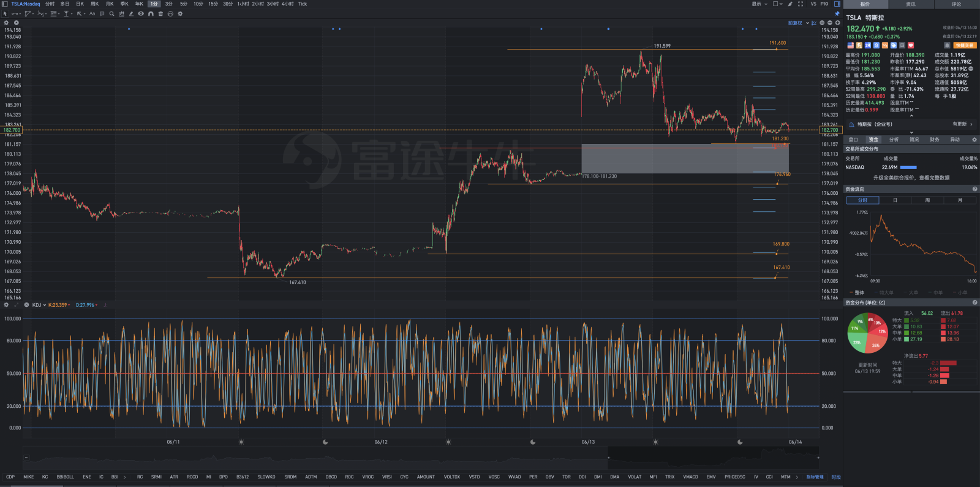This screenshot has width=980, height=487.
Task: Collapse the stock details with up chevron
Action: pos(911,116)
